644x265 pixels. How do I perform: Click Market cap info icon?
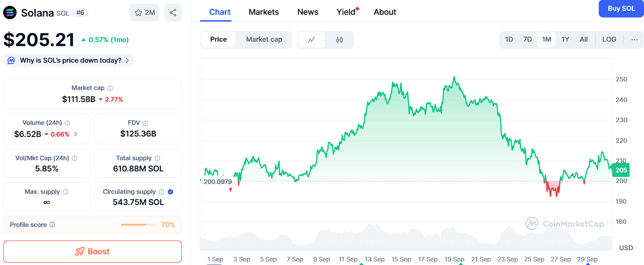110,88
